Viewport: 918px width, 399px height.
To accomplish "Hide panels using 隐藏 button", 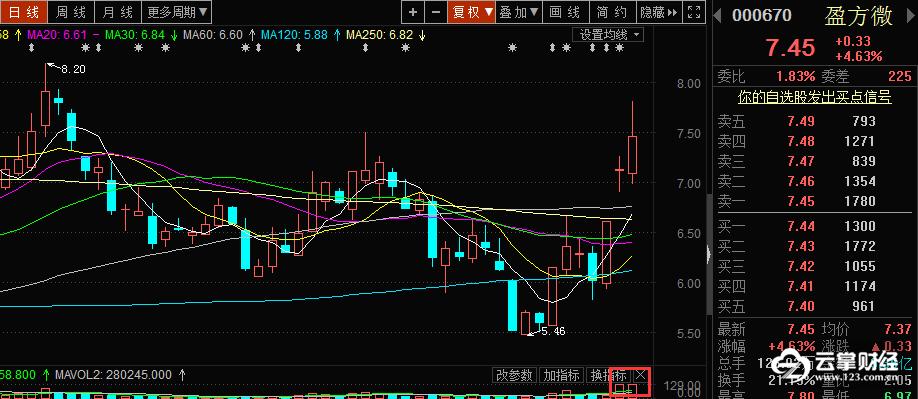I will [659, 12].
